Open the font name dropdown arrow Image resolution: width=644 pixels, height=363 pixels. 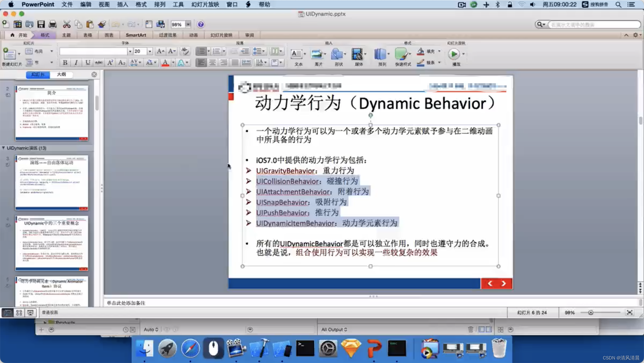click(x=130, y=51)
